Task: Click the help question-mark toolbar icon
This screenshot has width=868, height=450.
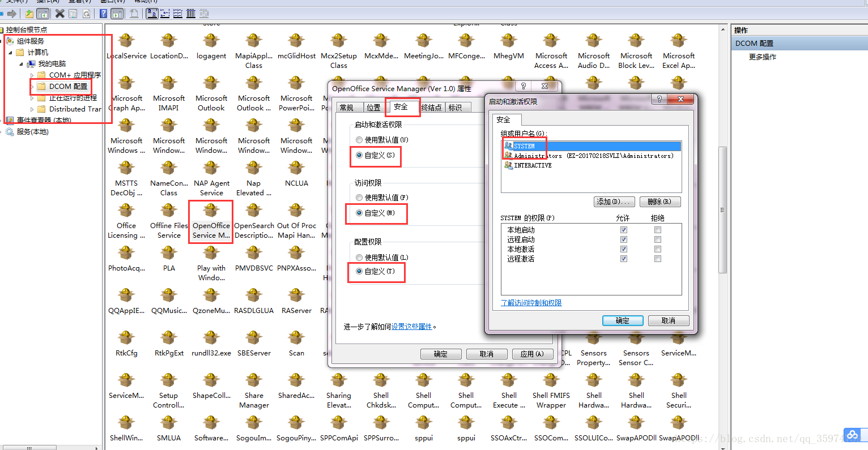Action: pyautogui.click(x=104, y=14)
